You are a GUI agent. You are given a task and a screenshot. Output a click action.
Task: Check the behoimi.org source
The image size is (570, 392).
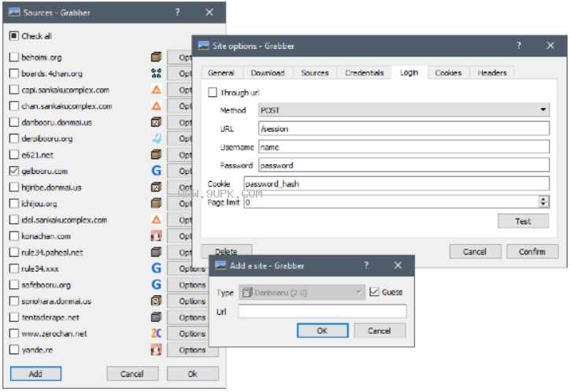click(14, 57)
